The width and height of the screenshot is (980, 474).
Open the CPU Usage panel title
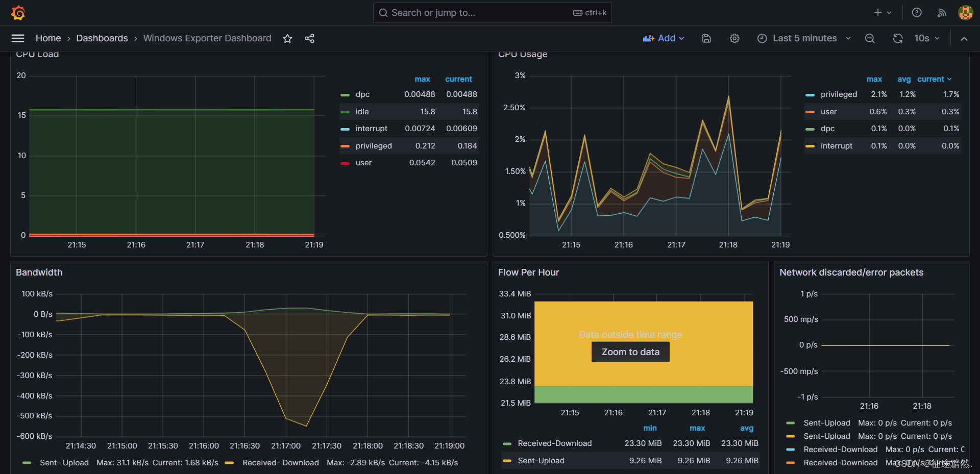(523, 54)
